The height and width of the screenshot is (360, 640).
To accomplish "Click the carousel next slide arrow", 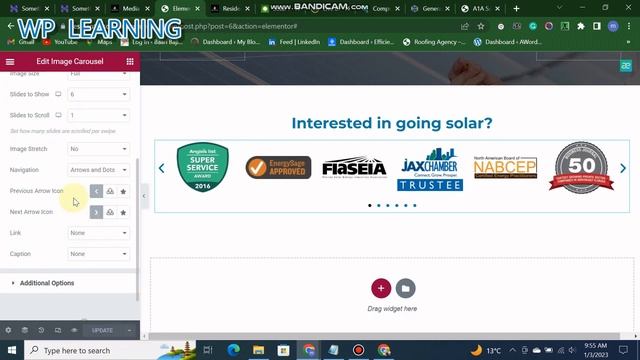I will pos(623,168).
